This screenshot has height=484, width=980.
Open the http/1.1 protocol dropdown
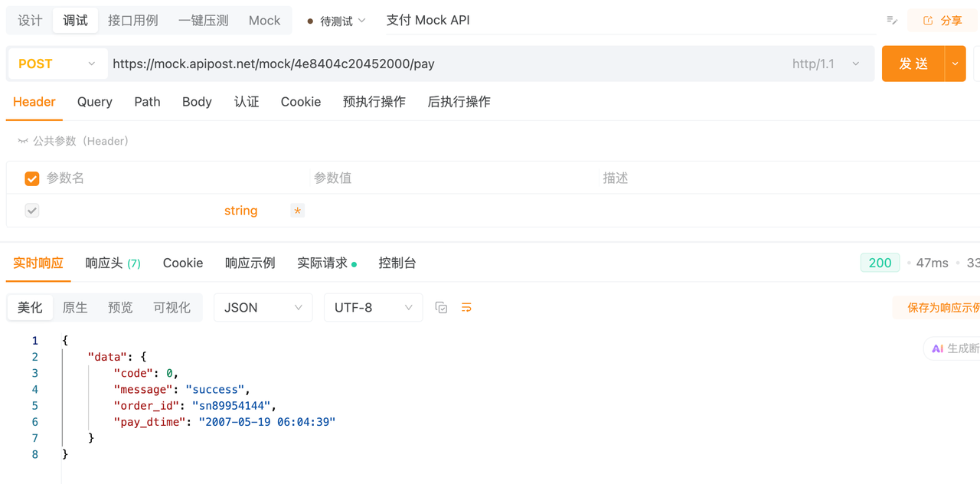pyautogui.click(x=826, y=64)
